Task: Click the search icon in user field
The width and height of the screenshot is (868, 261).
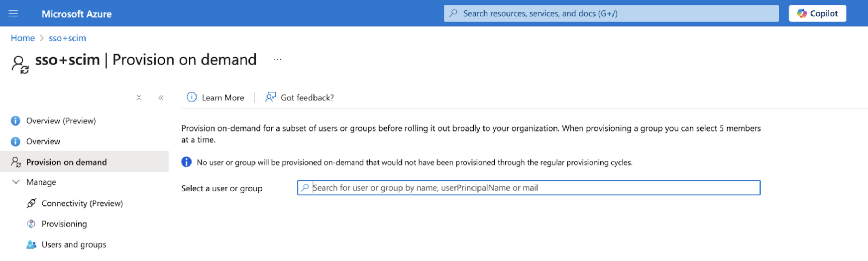Action: [x=305, y=187]
